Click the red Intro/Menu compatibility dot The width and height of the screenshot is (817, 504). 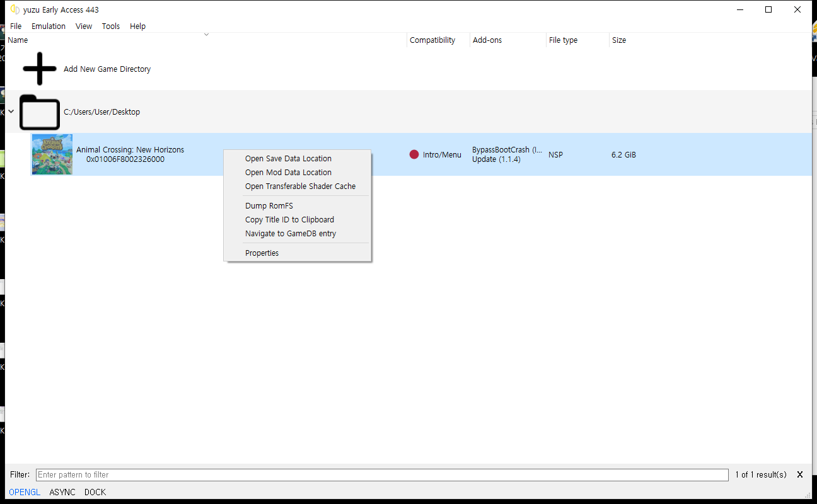(x=414, y=154)
